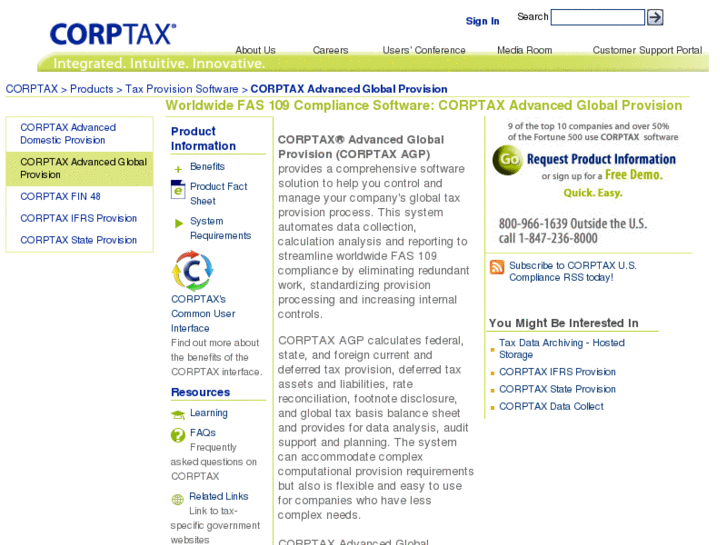Click the CORPTAX Common User Interface logo icon
This screenshot has width=727, height=545.
pyautogui.click(x=193, y=270)
